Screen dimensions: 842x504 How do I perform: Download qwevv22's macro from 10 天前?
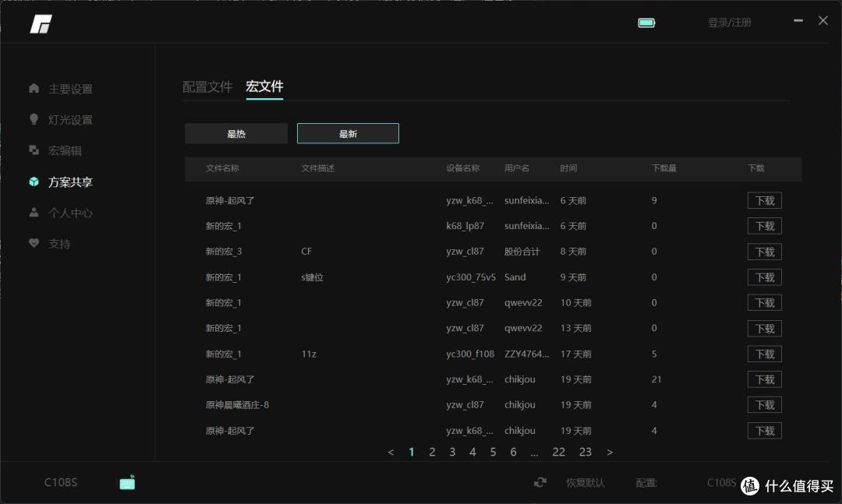765,303
